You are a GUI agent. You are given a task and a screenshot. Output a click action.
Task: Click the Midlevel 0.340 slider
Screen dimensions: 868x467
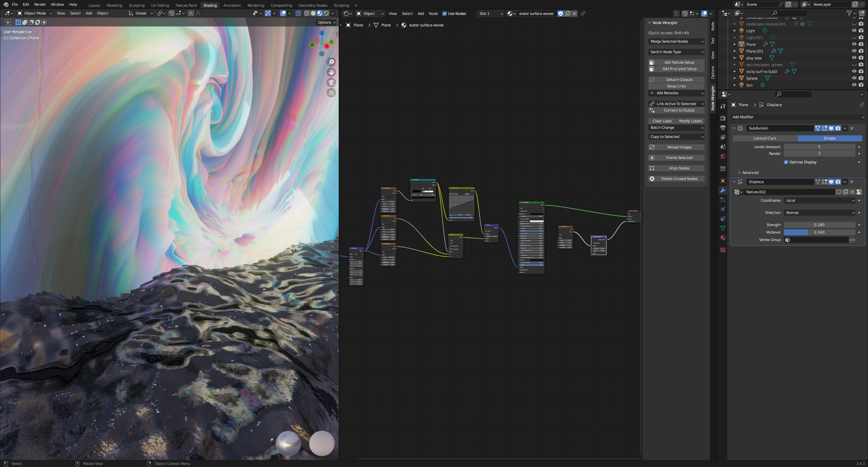[820, 232]
